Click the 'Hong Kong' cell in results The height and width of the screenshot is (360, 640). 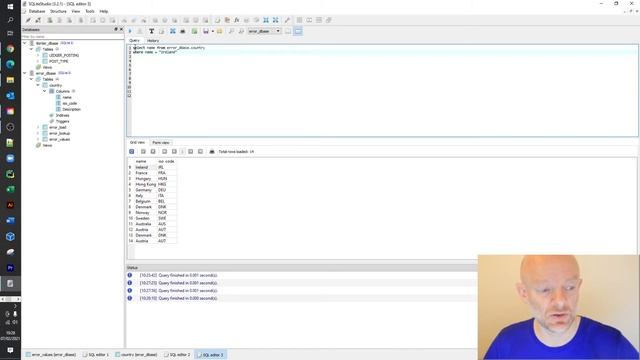pyautogui.click(x=146, y=184)
